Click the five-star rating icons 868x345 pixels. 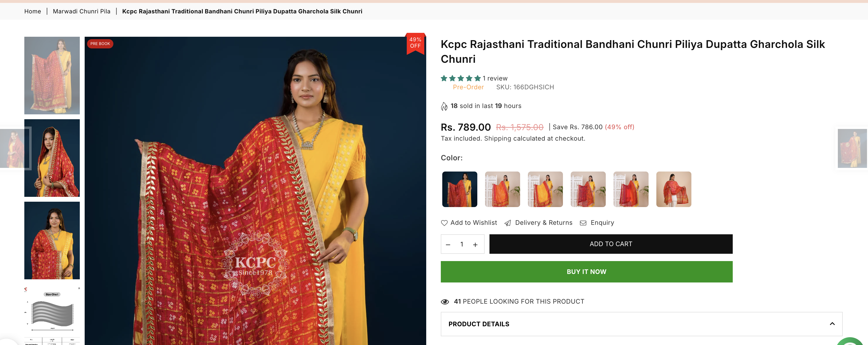(x=460, y=79)
